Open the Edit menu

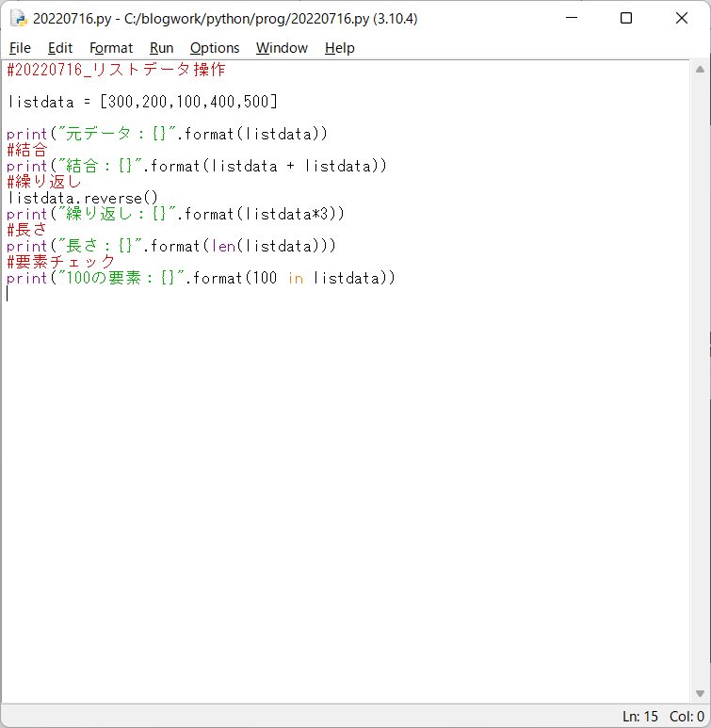[x=60, y=48]
